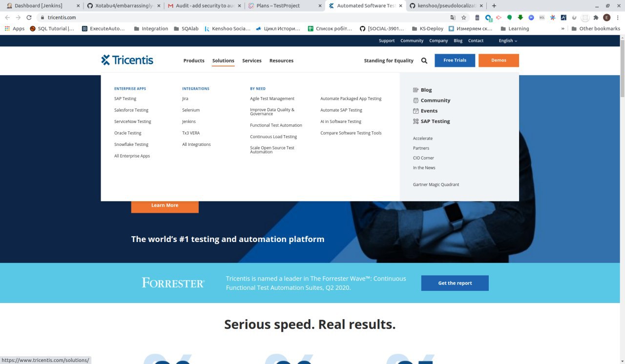Screen dimensions: 625x364
Task: Click the site lock icon in address bar
Action: click(42, 18)
